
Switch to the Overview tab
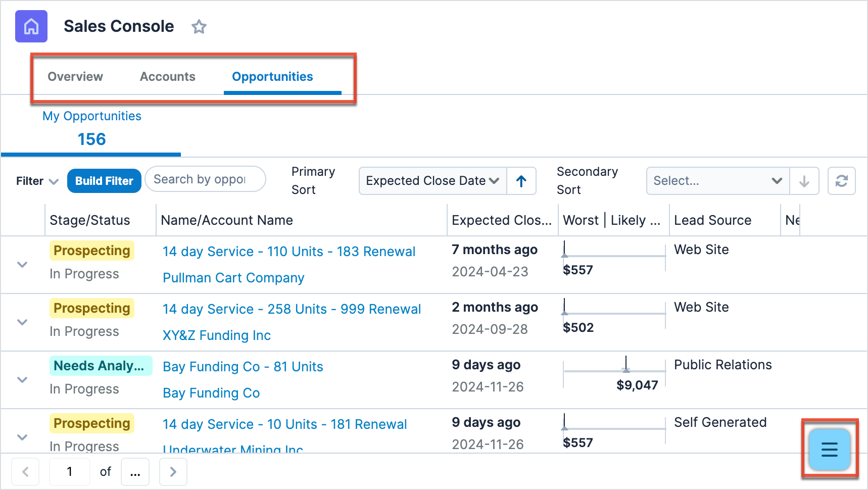(75, 77)
